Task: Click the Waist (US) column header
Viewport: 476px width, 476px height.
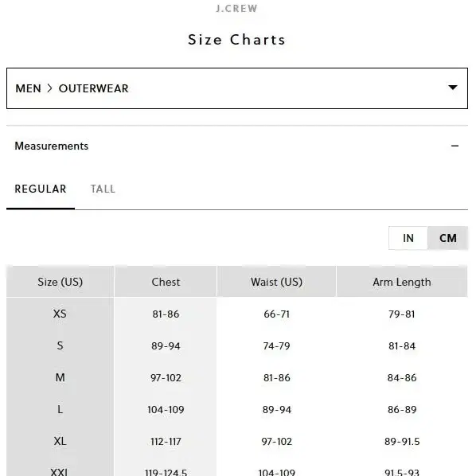Action: [x=276, y=282]
